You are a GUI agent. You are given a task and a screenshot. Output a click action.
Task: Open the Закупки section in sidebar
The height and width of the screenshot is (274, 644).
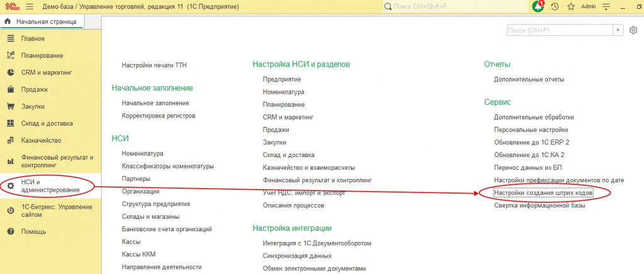(33, 106)
